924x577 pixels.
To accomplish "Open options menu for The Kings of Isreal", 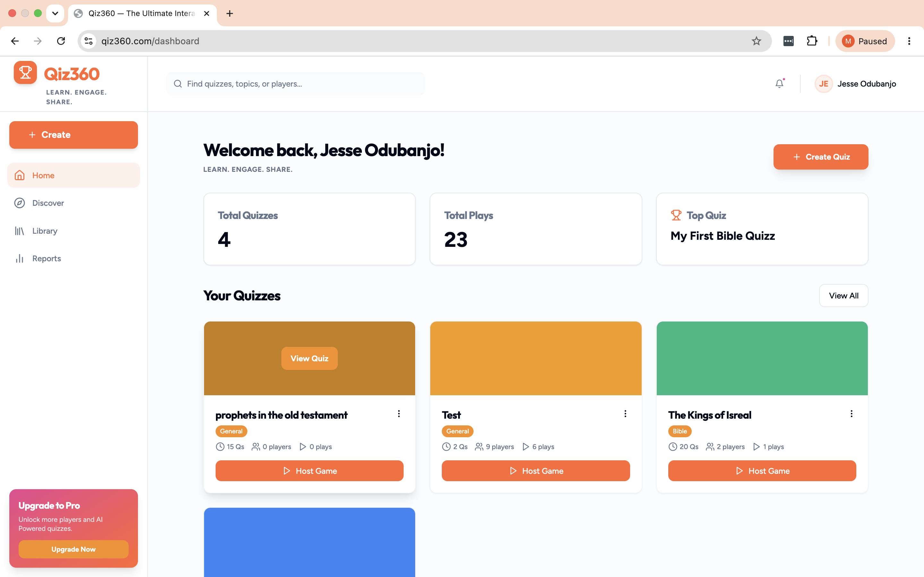I will click(851, 414).
